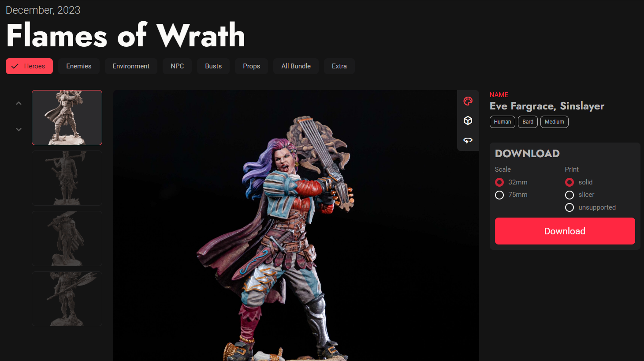
Task: Click the 360 rotate view icon
Action: click(x=468, y=140)
